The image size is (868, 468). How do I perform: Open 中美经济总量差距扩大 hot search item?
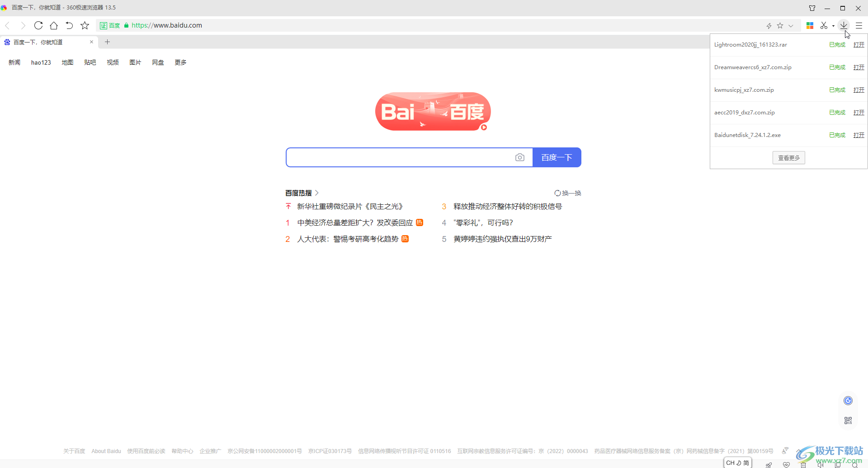point(355,223)
